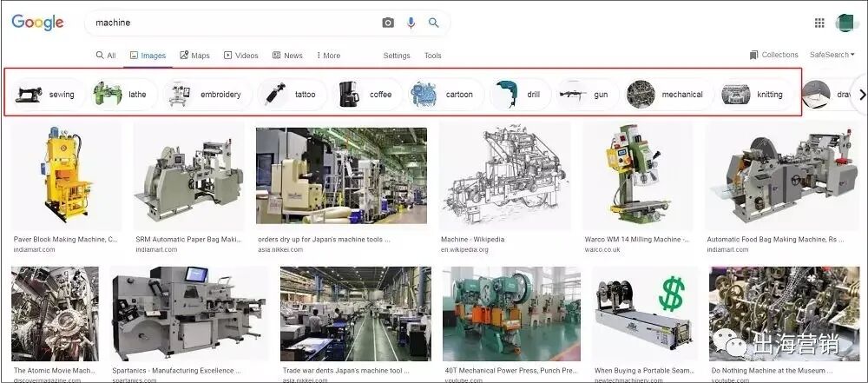Select the Images tab
The width and height of the screenshot is (868, 383).
click(148, 56)
